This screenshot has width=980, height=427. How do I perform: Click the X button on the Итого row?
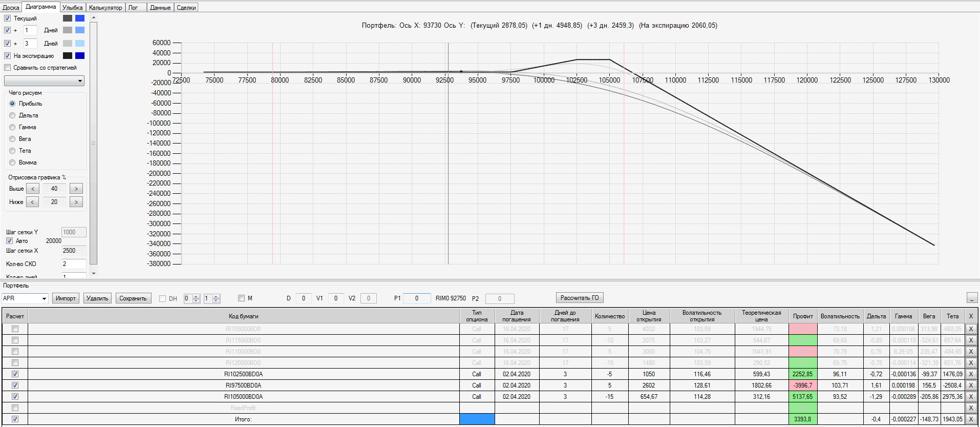click(970, 419)
